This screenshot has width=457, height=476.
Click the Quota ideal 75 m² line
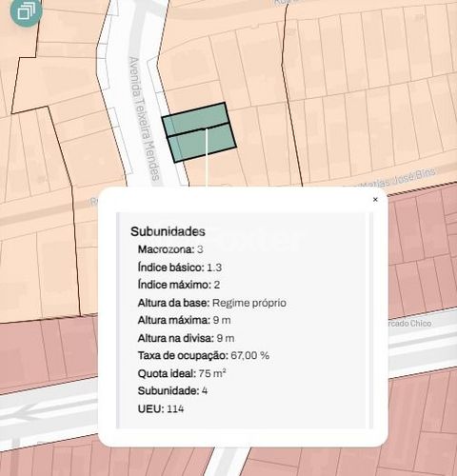coord(182,373)
